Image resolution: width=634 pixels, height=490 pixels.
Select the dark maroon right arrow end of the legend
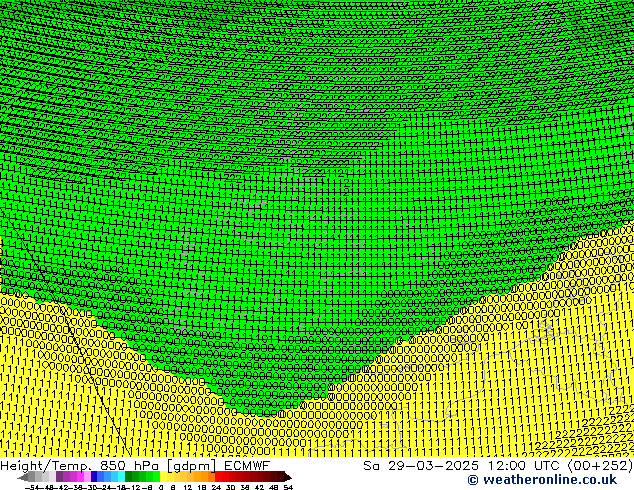pos(288,477)
